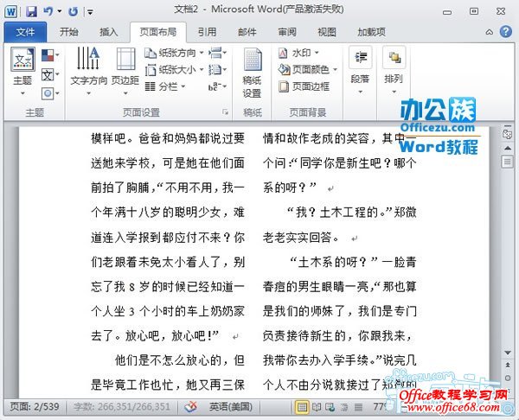
Task: Click the Undo icon
Action: tap(48, 12)
